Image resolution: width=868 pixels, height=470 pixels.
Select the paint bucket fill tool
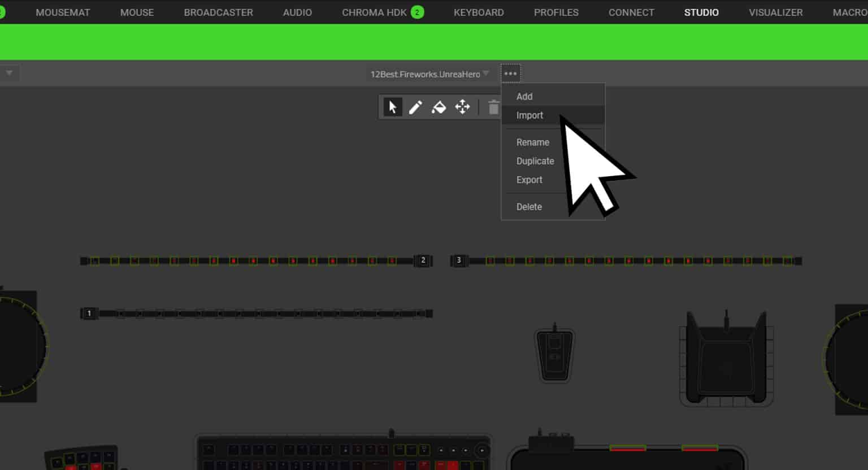coord(439,107)
